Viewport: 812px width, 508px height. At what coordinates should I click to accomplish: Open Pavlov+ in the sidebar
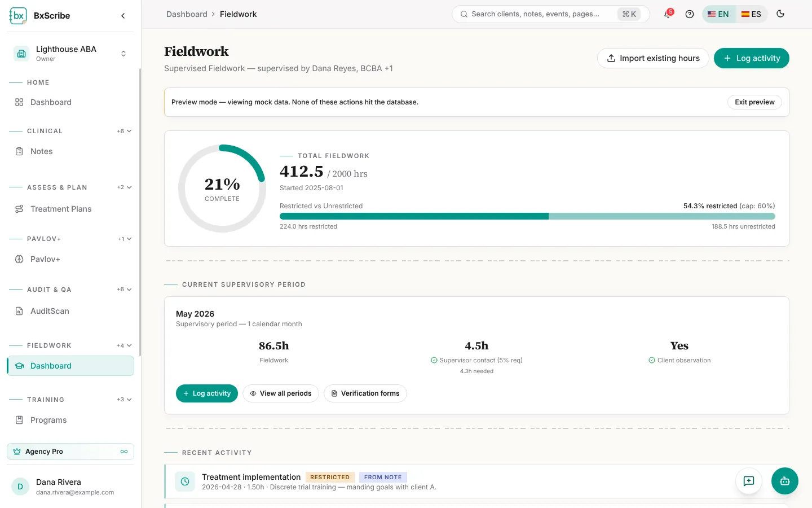[x=70, y=259]
